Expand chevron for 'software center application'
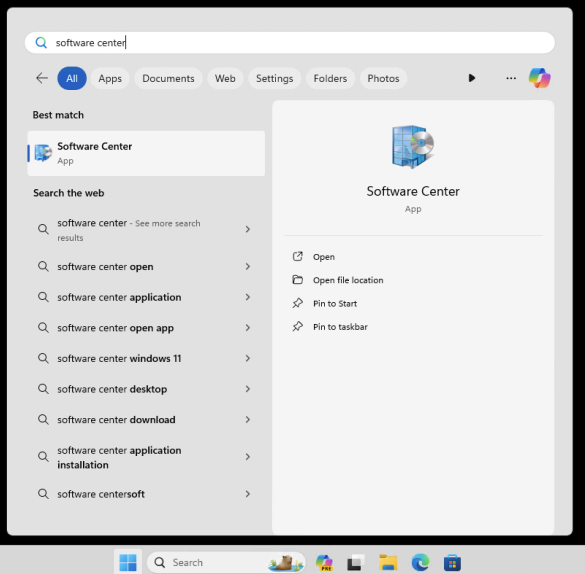585x574 pixels. [248, 297]
